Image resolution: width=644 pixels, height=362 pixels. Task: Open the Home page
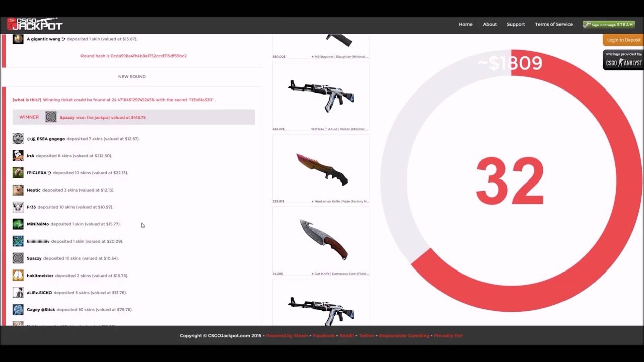click(x=465, y=24)
